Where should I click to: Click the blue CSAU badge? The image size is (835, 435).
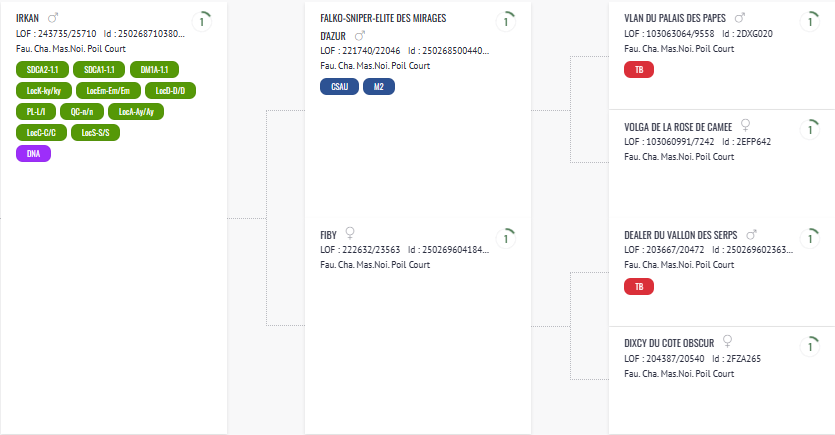tap(340, 87)
